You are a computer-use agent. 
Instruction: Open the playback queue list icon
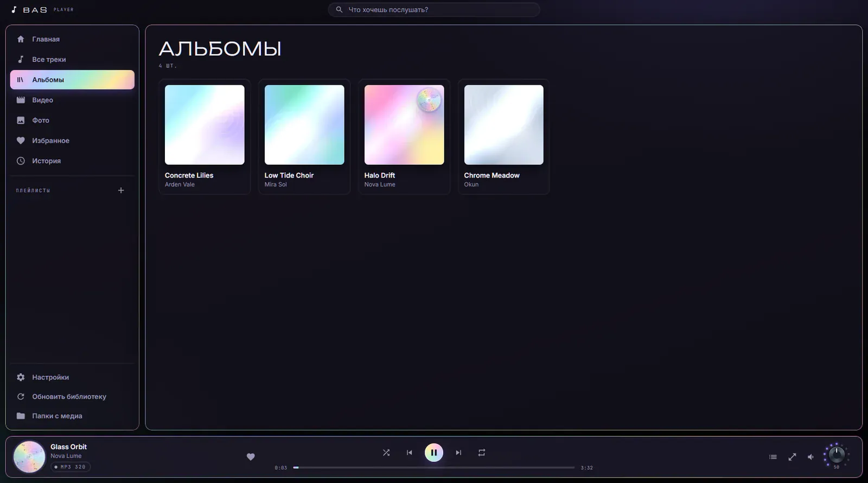point(773,457)
